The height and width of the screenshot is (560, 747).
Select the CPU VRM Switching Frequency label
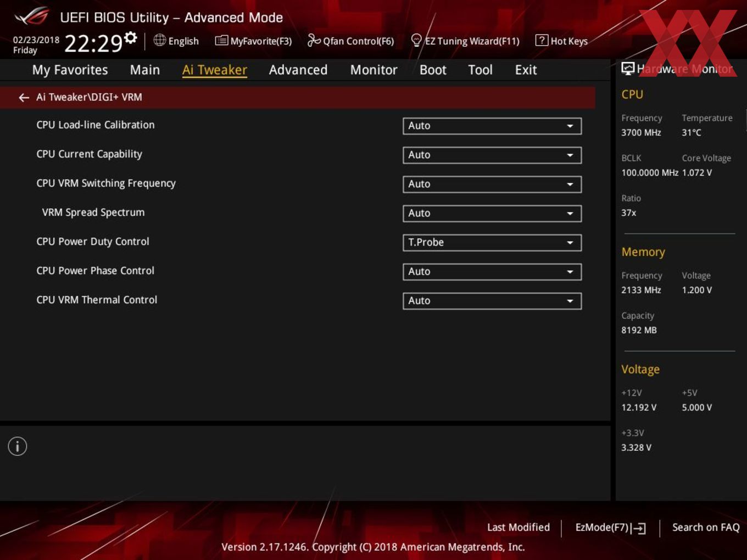click(x=106, y=183)
